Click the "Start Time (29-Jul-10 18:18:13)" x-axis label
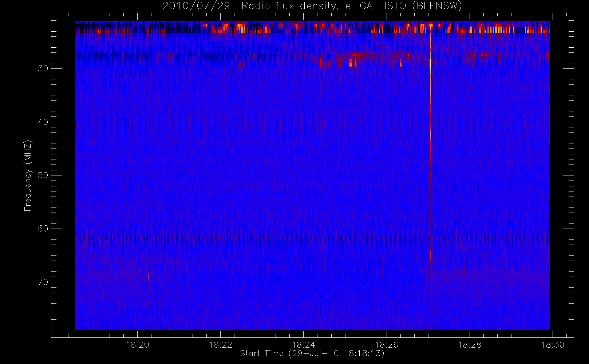The width and height of the screenshot is (589, 364). [312, 353]
